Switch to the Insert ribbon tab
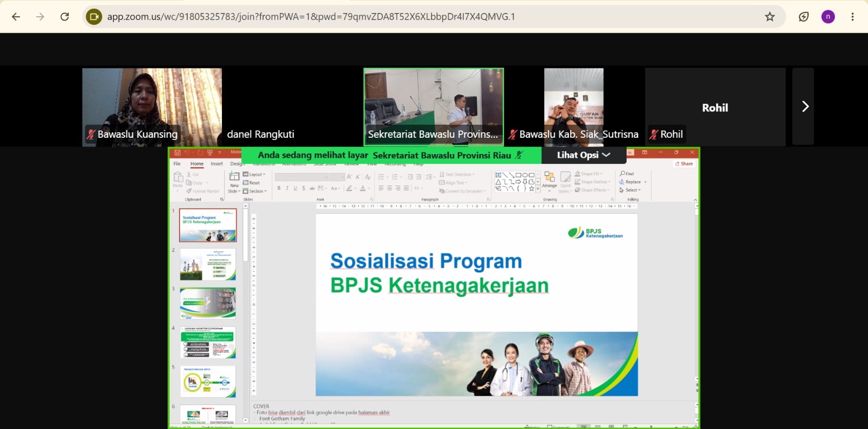Viewport: 868px width, 429px height. click(x=217, y=164)
